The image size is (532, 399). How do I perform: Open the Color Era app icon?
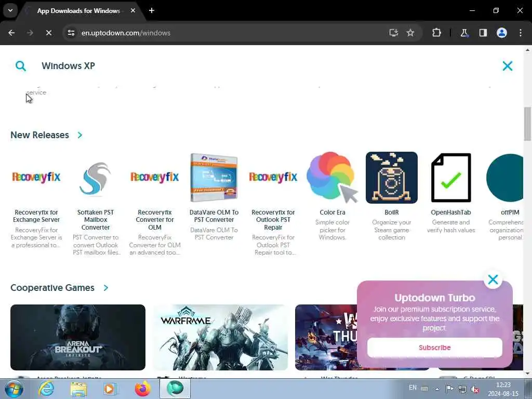(332, 178)
